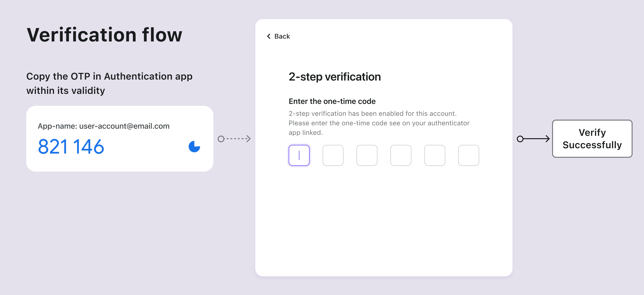Click the Back navigation link
This screenshot has width=644, height=295.
coord(278,36)
